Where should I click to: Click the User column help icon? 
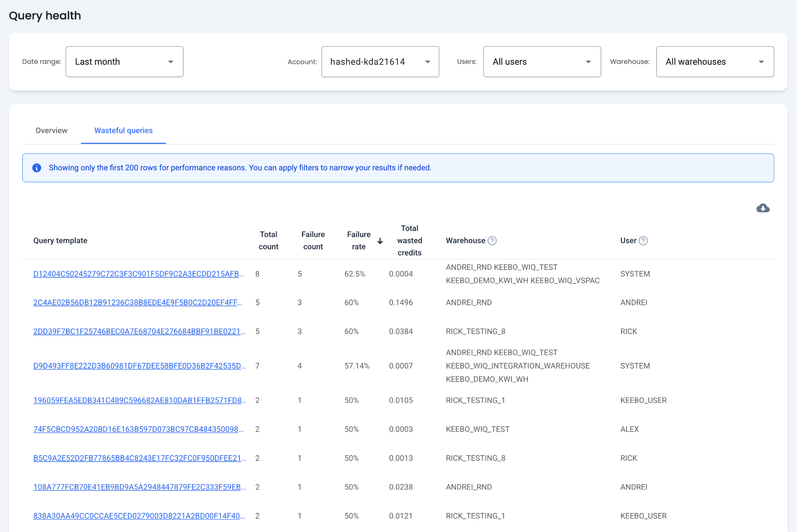click(x=643, y=241)
